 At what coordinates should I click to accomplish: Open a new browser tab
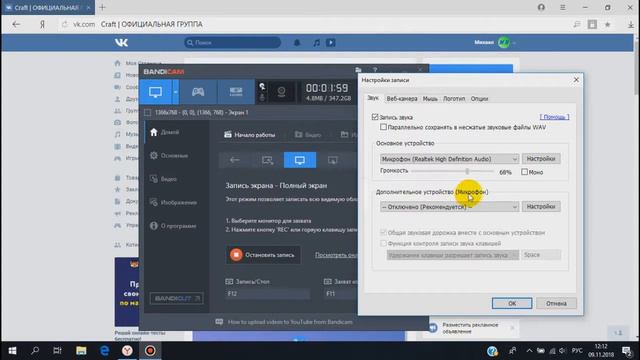point(102,7)
